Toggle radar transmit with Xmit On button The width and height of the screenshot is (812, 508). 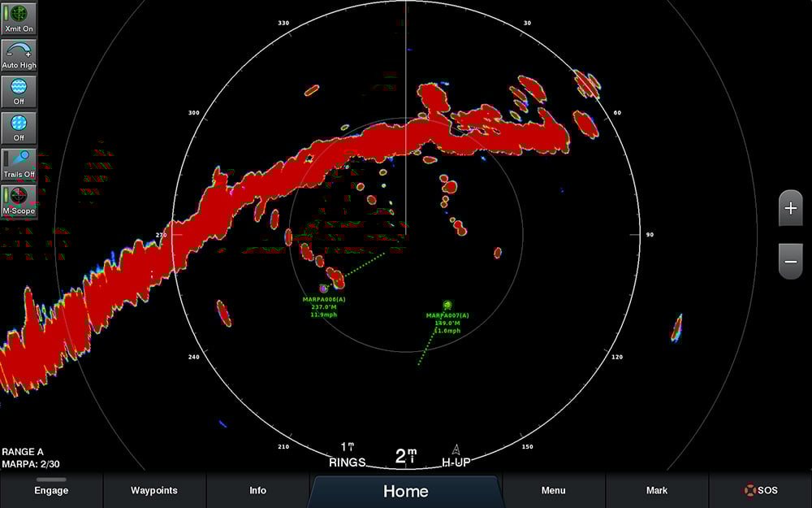(x=19, y=19)
